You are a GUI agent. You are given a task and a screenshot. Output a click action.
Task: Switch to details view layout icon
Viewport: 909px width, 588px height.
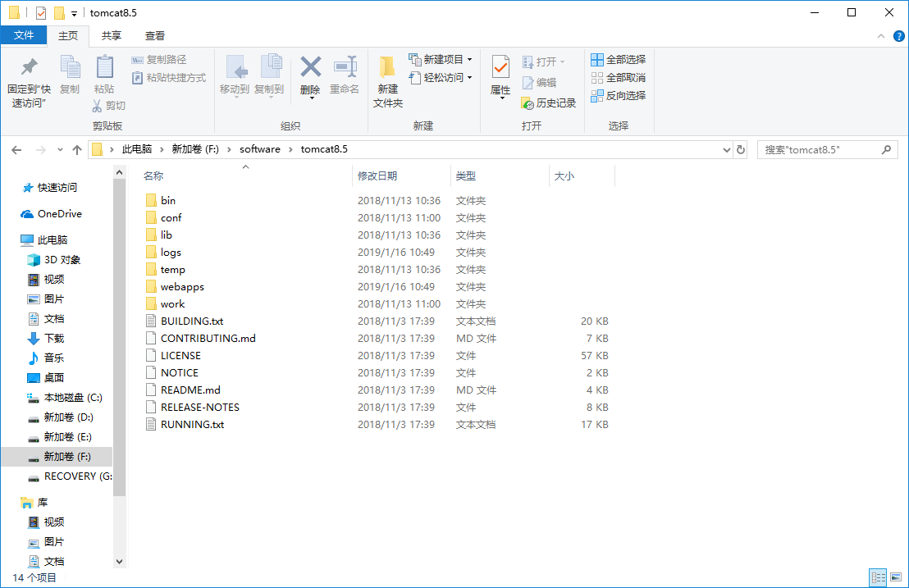[879, 577]
